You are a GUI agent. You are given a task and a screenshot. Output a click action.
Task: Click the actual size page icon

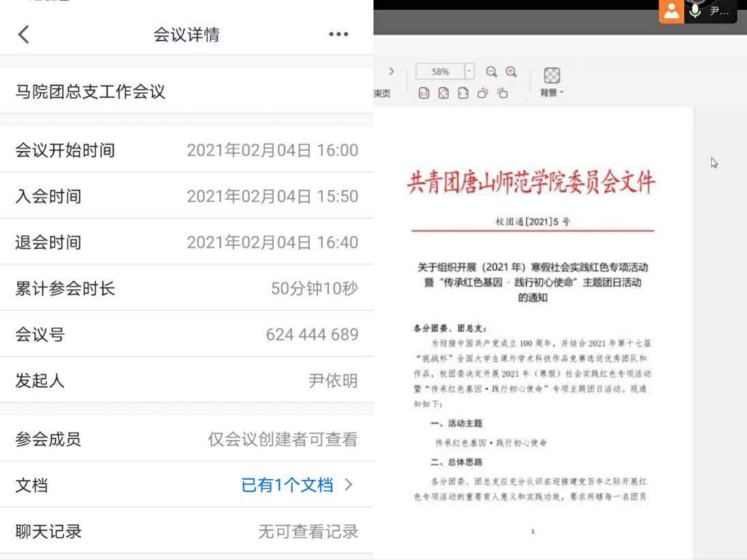pyautogui.click(x=423, y=93)
